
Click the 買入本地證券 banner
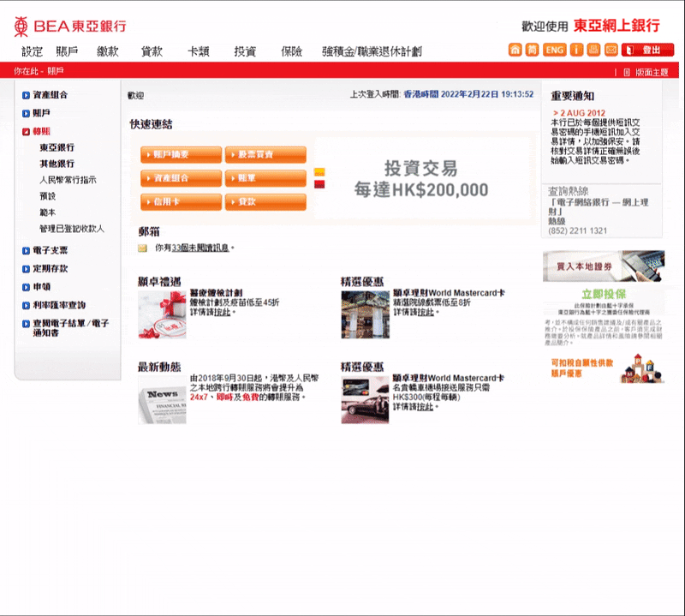click(x=604, y=266)
